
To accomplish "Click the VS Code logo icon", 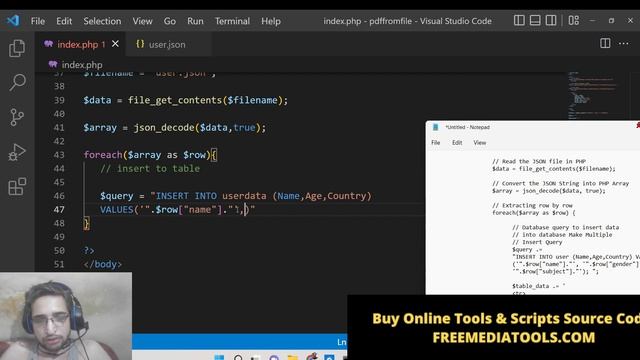I will tap(13, 20).
